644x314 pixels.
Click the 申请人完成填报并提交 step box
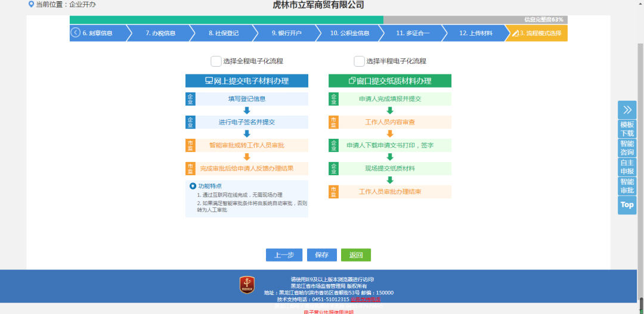[x=390, y=99]
